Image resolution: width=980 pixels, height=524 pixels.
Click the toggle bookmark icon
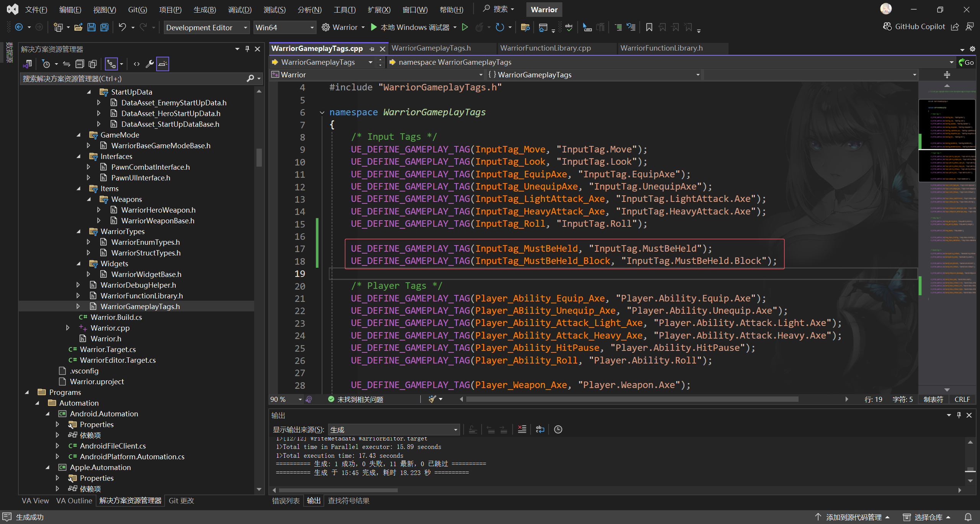[649, 27]
